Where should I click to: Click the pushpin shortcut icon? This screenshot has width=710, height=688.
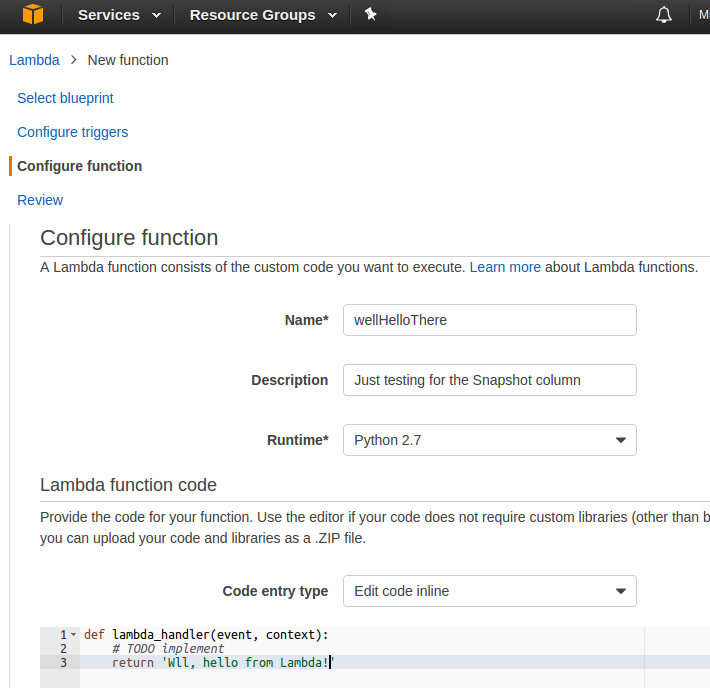click(370, 14)
